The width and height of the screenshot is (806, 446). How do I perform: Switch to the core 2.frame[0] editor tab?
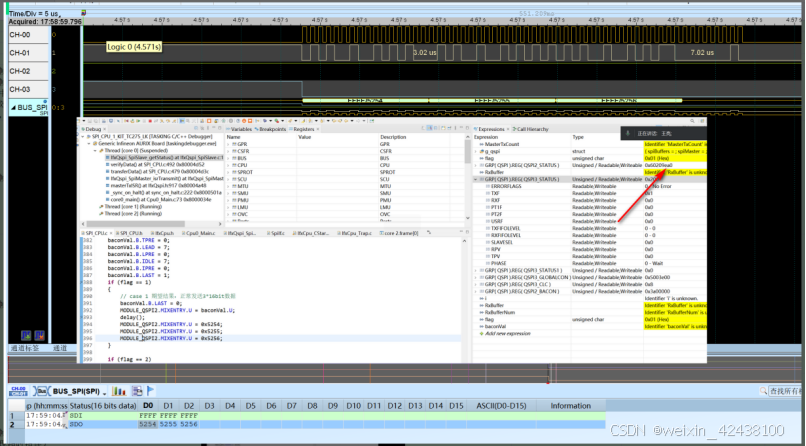coord(399,233)
